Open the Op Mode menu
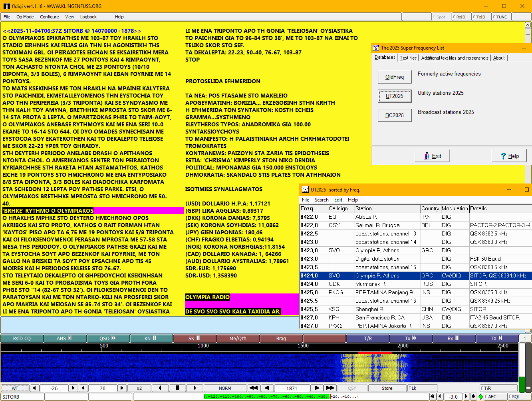532x401 pixels. (x=26, y=17)
